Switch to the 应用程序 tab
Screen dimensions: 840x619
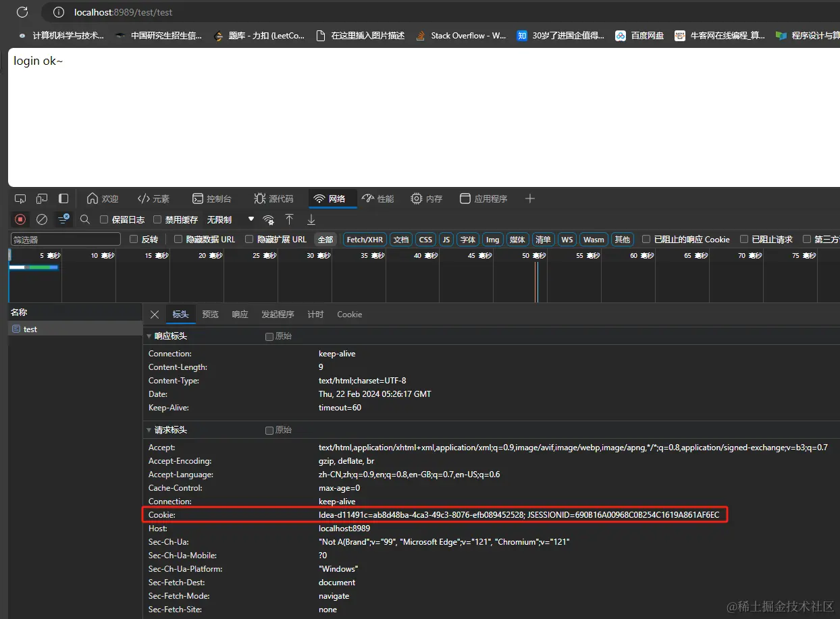(483, 198)
